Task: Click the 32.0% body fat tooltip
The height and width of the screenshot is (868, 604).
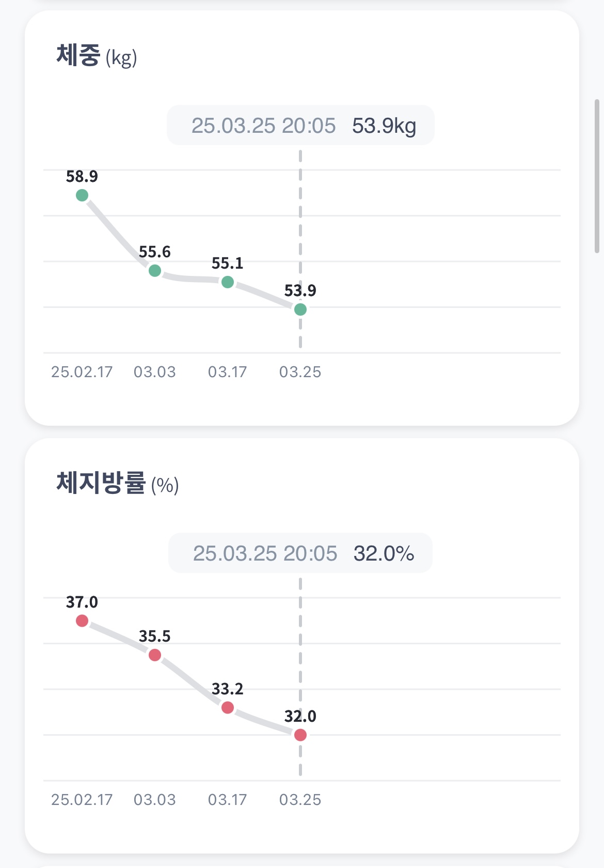Action: 300,553
